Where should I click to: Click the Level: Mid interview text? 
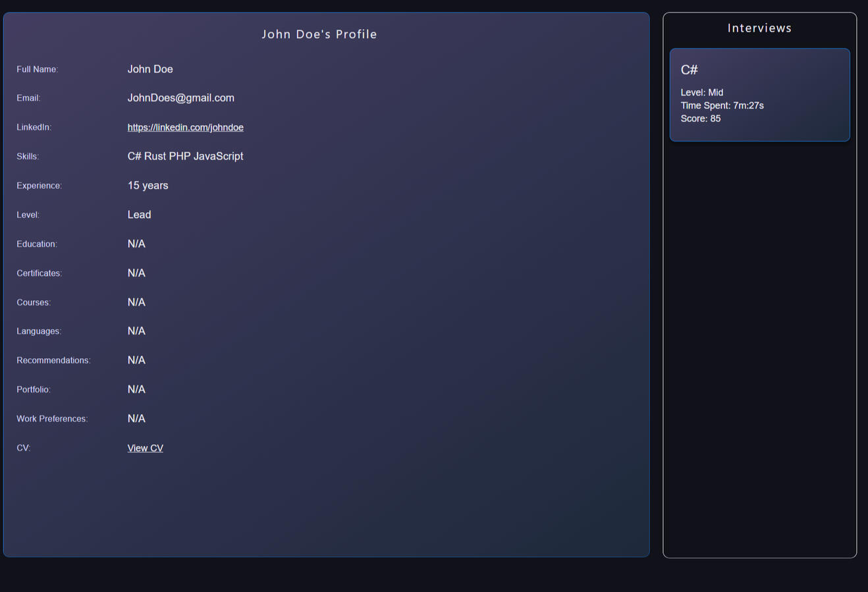click(x=701, y=93)
